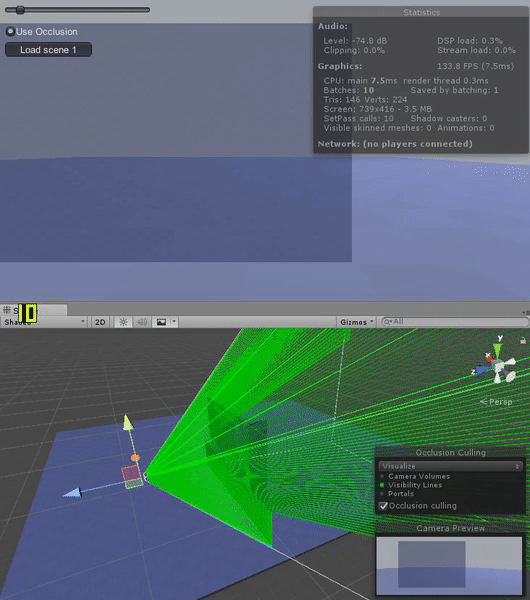Viewport: 530px width, 600px height.
Task: Uncheck the Occlusion culling checkbox
Action: pos(383,506)
